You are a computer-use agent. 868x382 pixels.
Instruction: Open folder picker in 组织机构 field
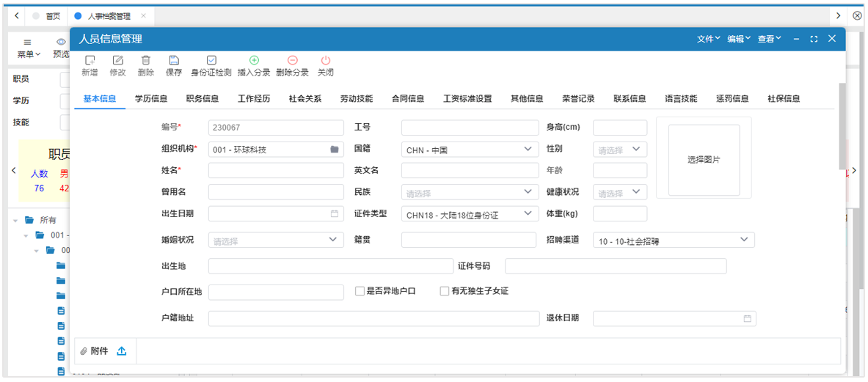[335, 150]
